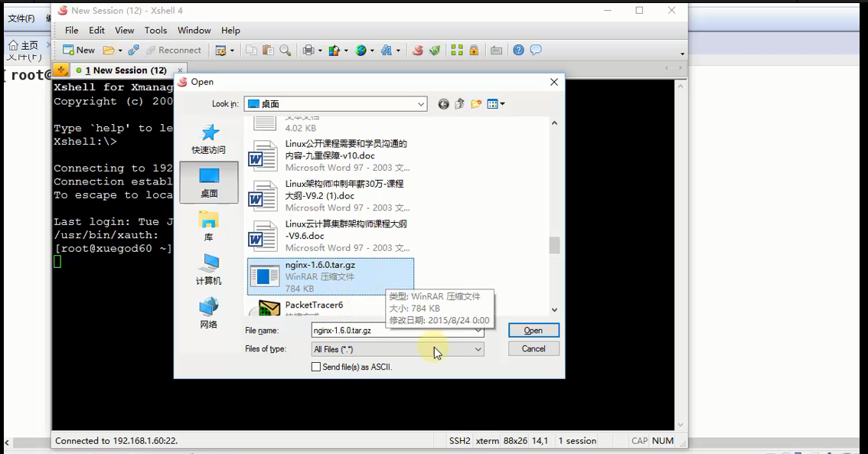This screenshot has height=454, width=868.
Task: Check Send file(s) as ASCII
Action: 316,367
